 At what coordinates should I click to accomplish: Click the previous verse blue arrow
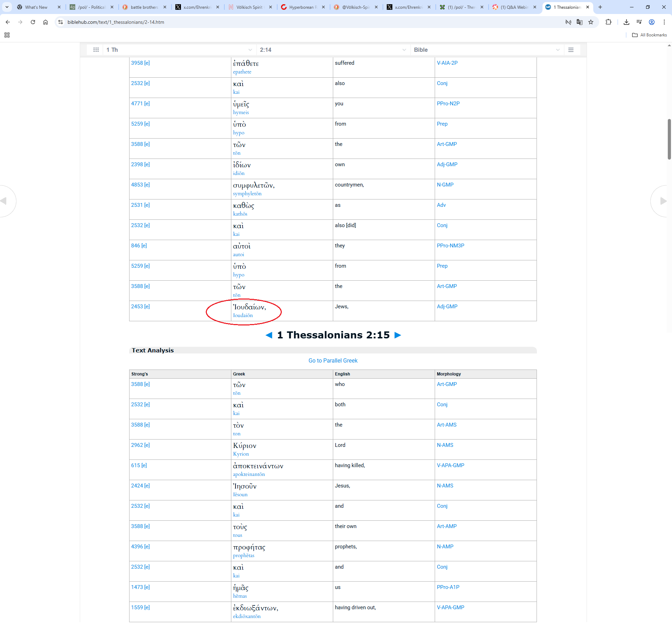269,335
